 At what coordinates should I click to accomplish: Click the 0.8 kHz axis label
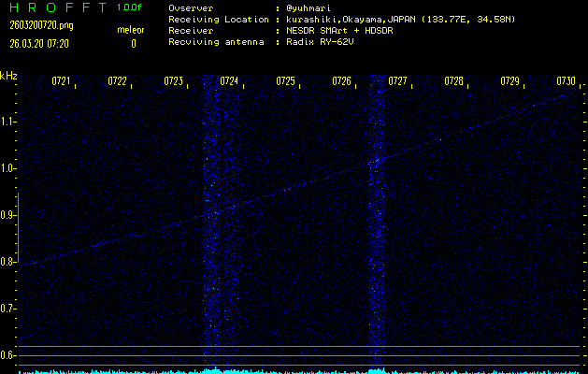[7, 262]
